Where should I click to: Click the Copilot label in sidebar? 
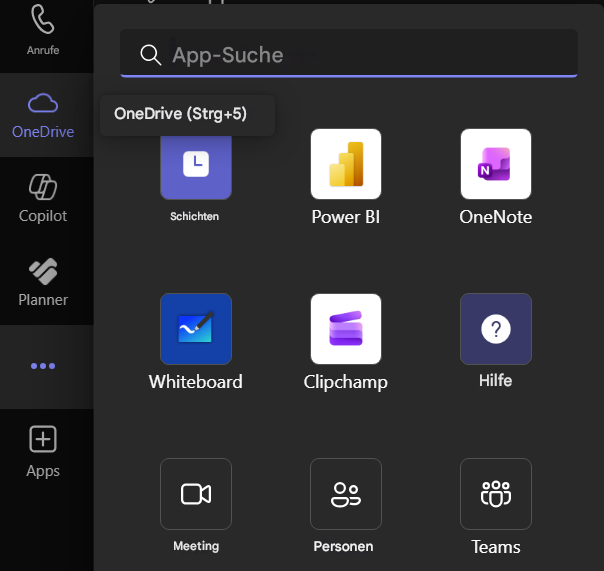click(x=43, y=216)
